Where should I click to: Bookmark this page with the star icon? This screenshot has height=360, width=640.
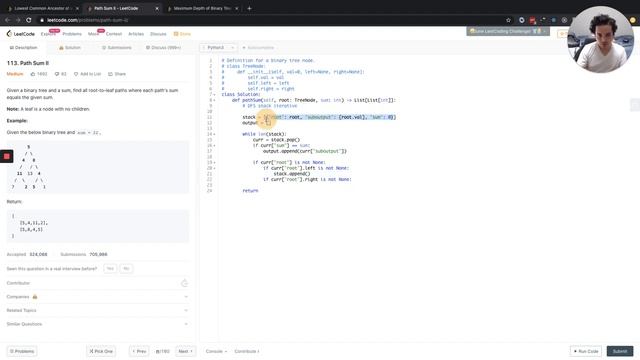click(x=508, y=20)
